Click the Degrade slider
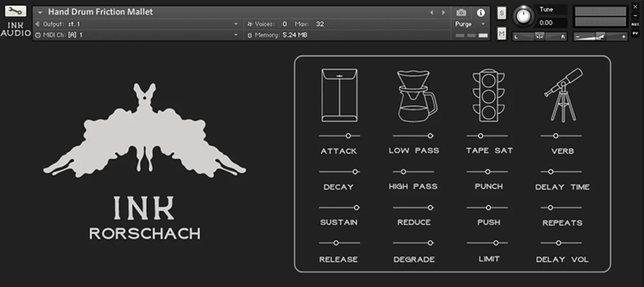 tap(414, 243)
